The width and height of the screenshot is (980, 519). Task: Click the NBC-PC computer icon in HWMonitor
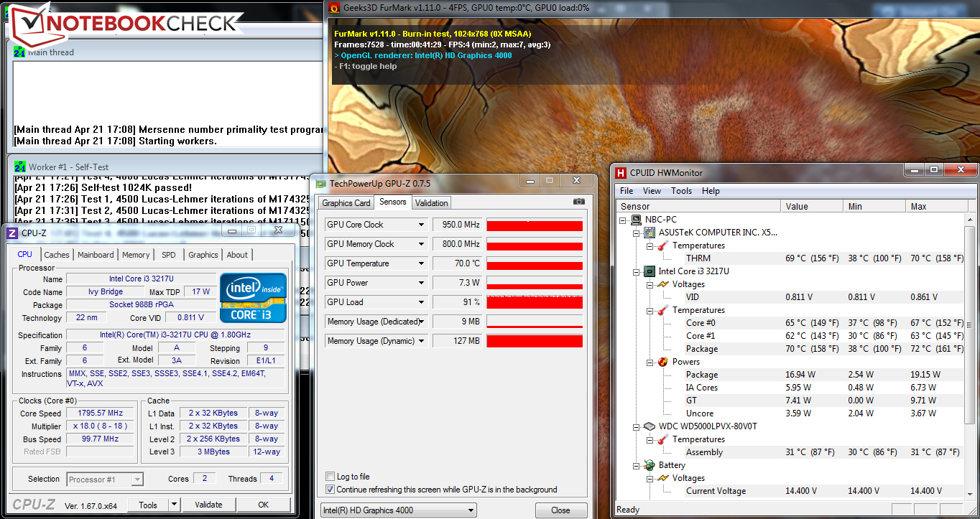coord(637,220)
